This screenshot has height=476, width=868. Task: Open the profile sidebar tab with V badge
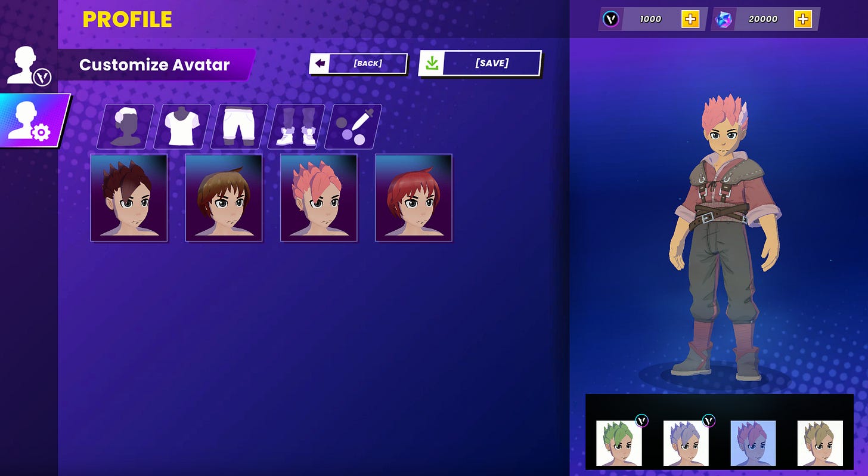[x=29, y=65]
